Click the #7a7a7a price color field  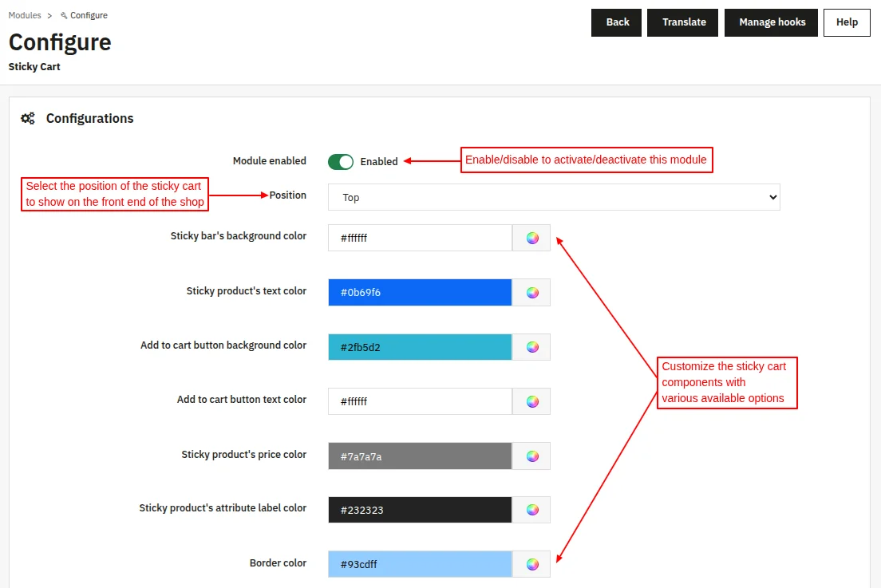click(x=421, y=456)
